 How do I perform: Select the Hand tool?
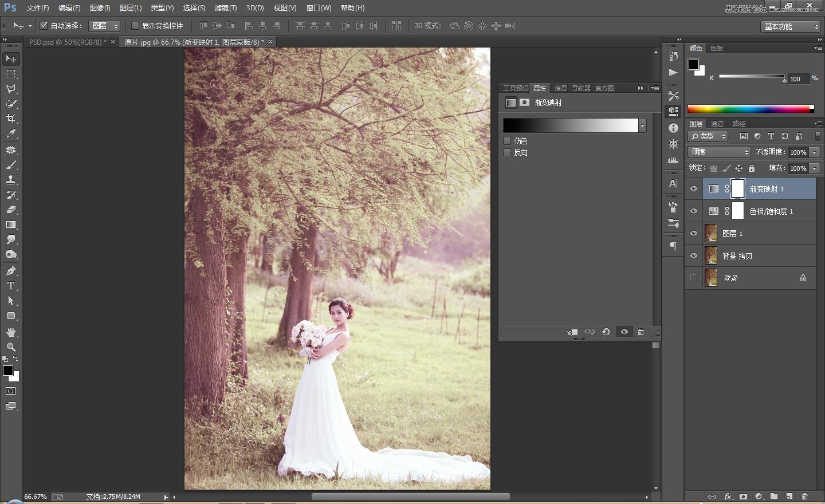[11, 332]
